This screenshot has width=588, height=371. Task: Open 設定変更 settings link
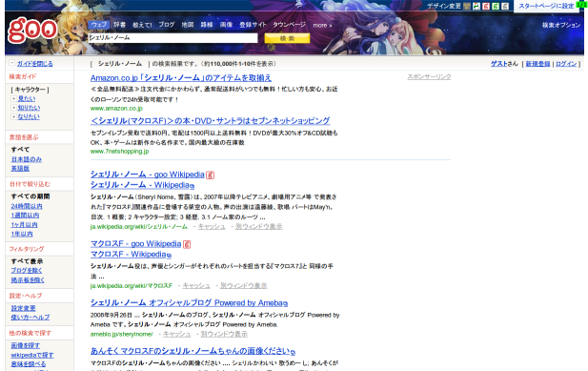pos(23,308)
